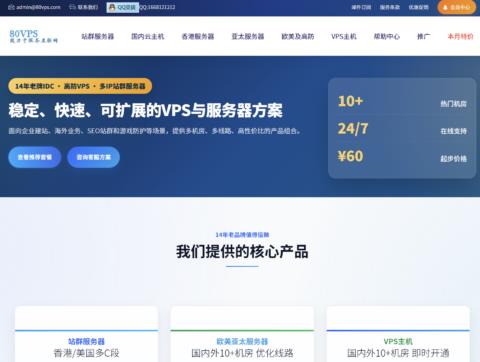480x362 pixels.
Task: Open the 站群服务器 product card
Action: [86, 334]
